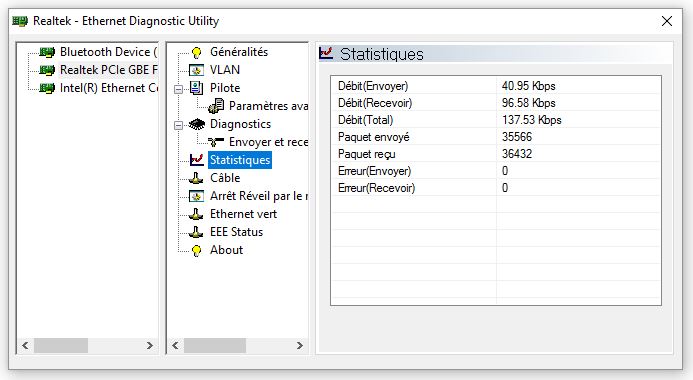
Task: Click the About lightbulb icon
Action: (197, 251)
